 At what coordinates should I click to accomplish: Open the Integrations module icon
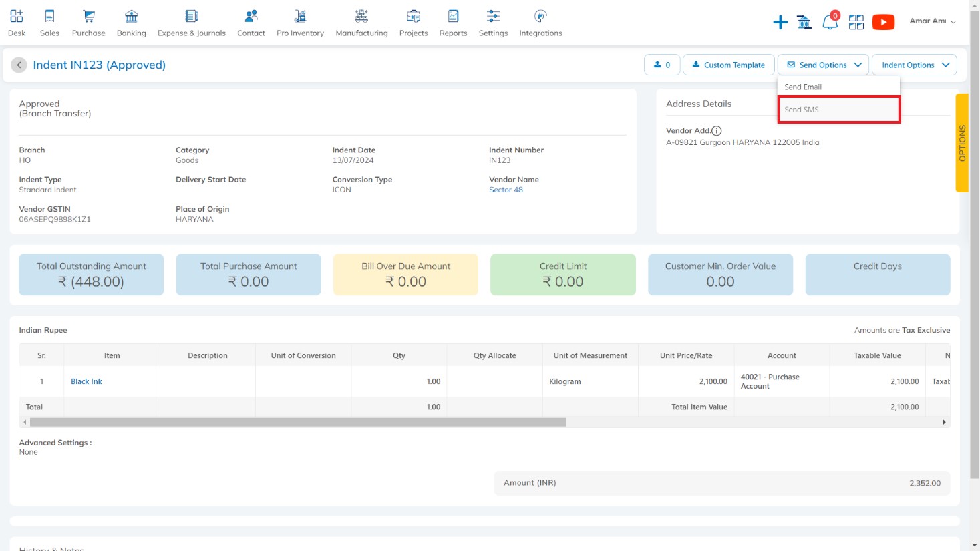(540, 16)
